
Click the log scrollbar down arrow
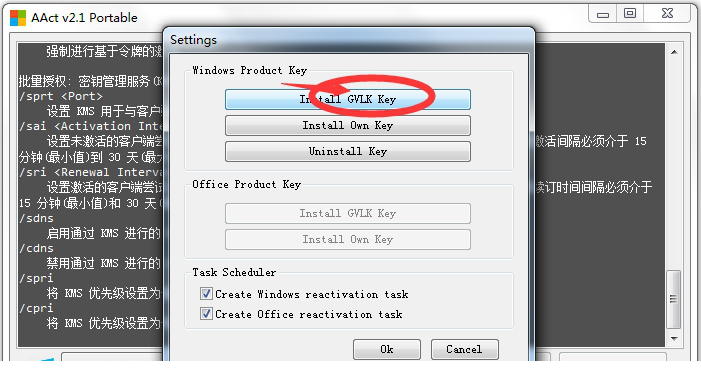click(x=674, y=339)
